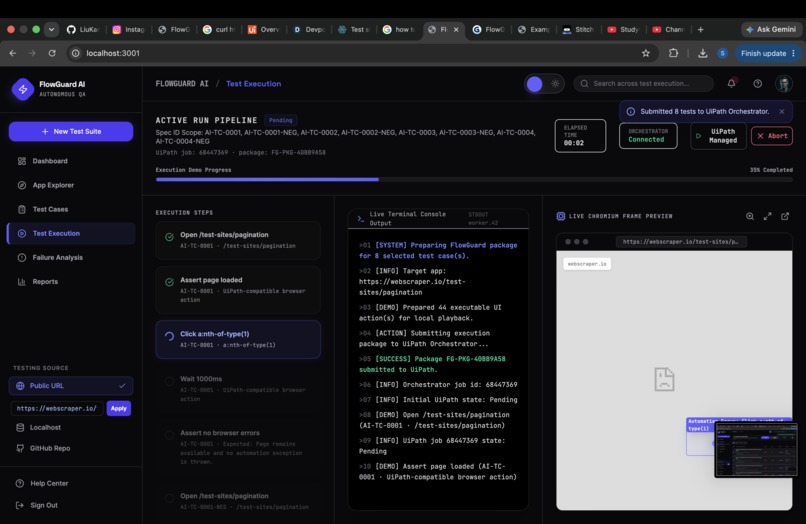Image resolution: width=806 pixels, height=524 pixels.
Task: Open browser downloads icon
Action: (703, 53)
